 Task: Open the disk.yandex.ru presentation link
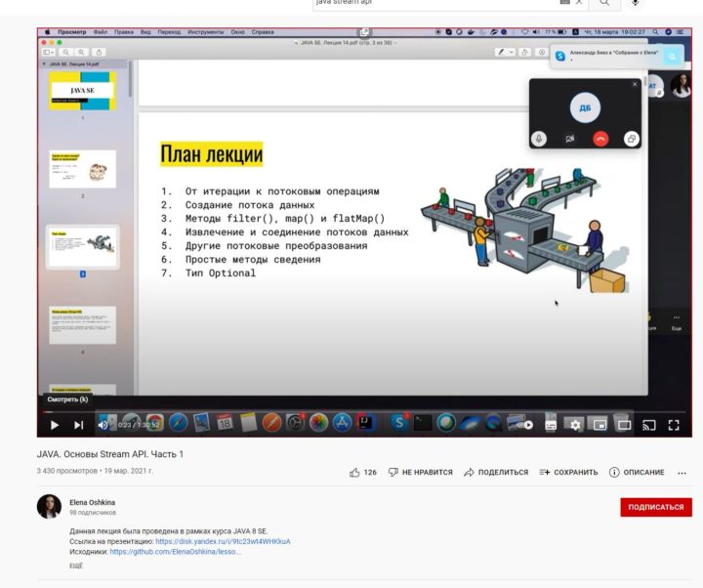coord(223,541)
